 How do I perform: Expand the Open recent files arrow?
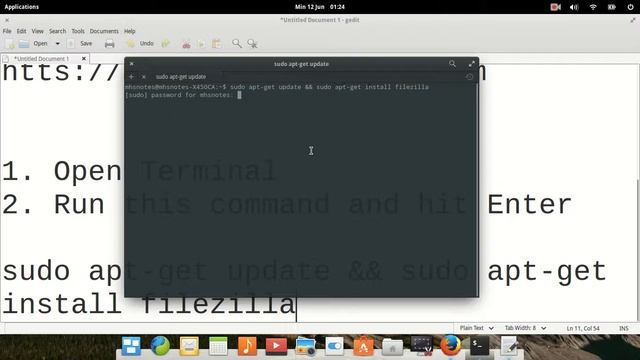pos(58,44)
